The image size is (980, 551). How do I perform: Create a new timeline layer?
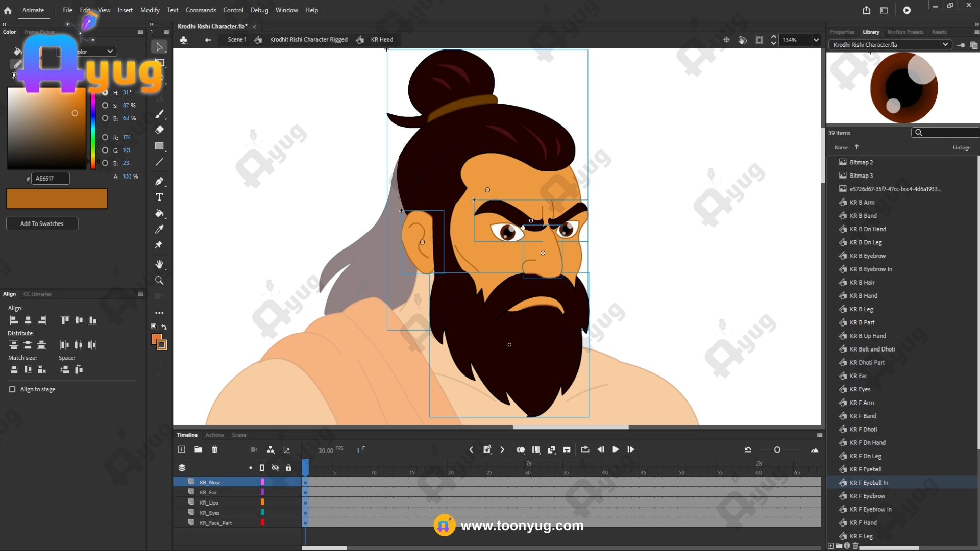point(182,449)
